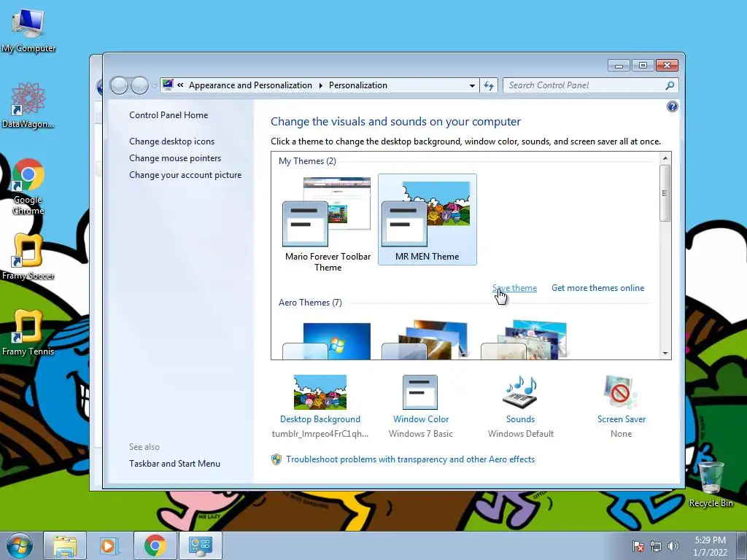This screenshot has width=747, height=560.
Task: Select the DataWagon desktop shortcut
Action: [28, 105]
